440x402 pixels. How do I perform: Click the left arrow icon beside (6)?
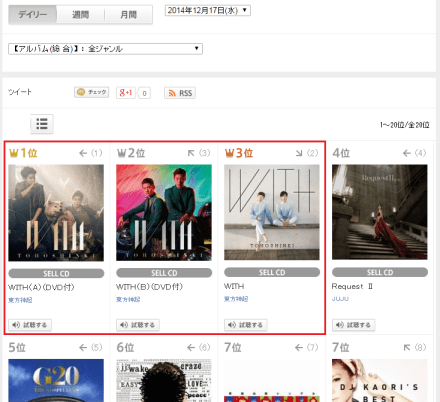[191, 348]
